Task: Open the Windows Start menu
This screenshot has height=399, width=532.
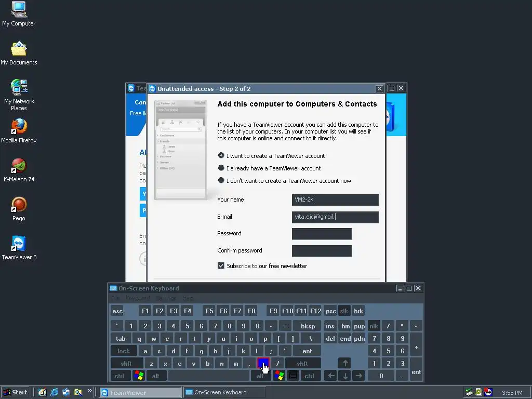Action: point(15,392)
